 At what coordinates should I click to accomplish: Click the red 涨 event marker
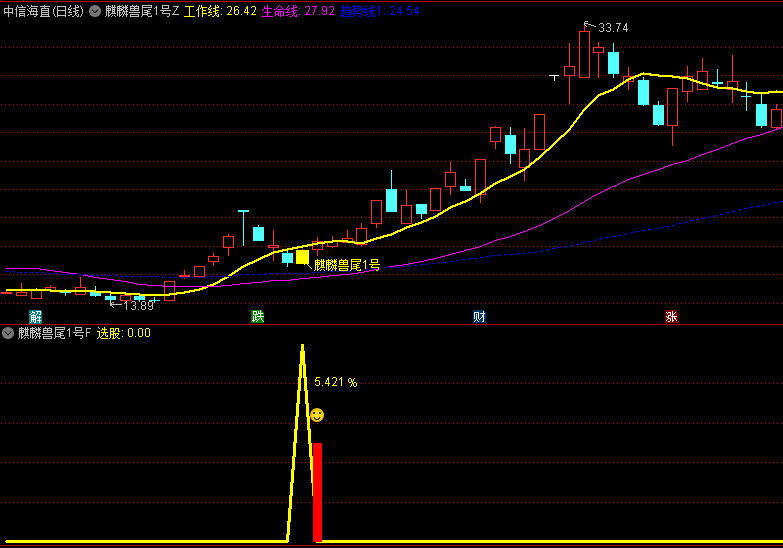click(671, 317)
